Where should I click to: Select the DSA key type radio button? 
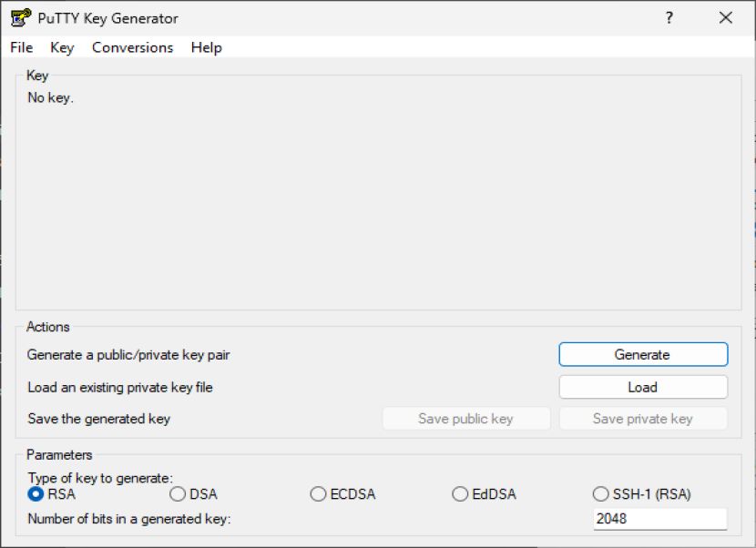(x=178, y=494)
